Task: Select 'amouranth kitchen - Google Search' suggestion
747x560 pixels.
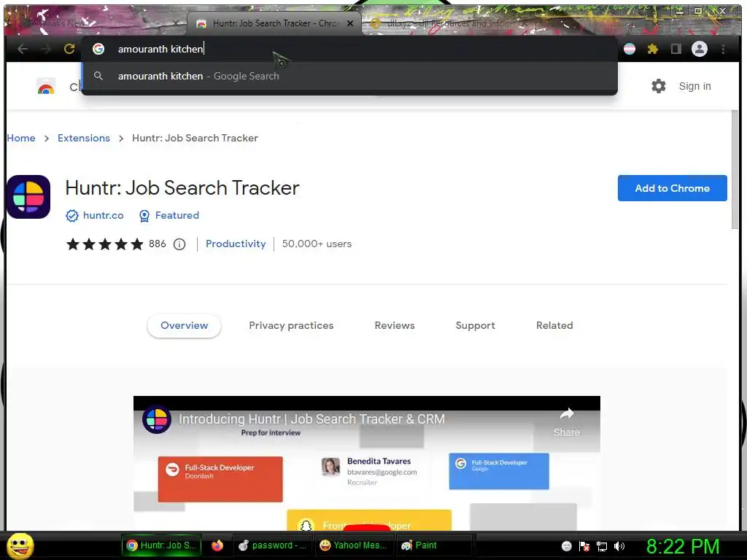Action: click(349, 76)
